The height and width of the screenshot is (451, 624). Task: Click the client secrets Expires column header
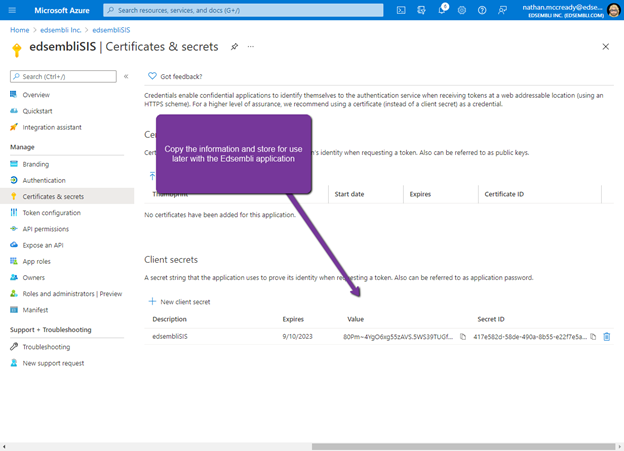point(293,319)
